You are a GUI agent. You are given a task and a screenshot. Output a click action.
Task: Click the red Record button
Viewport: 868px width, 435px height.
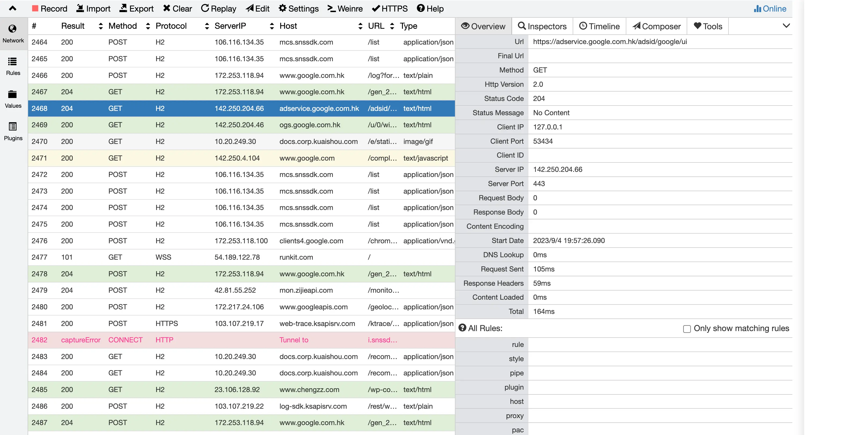50,8
